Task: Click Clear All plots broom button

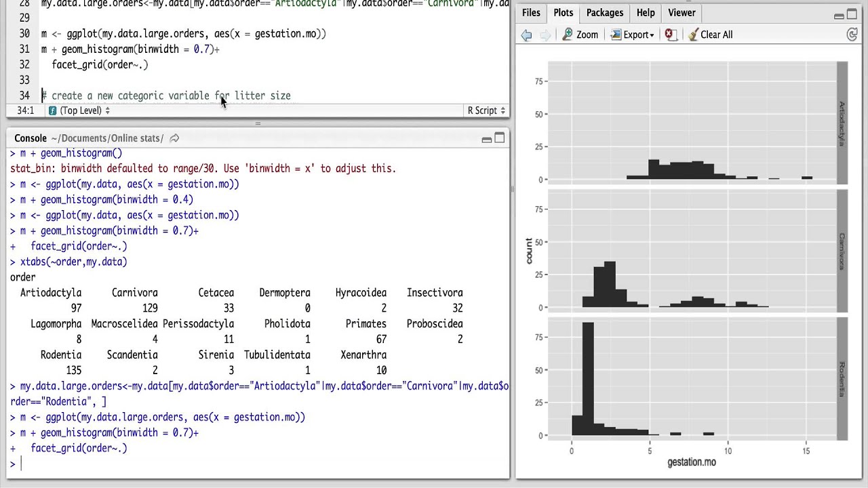Action: pyautogui.click(x=710, y=35)
